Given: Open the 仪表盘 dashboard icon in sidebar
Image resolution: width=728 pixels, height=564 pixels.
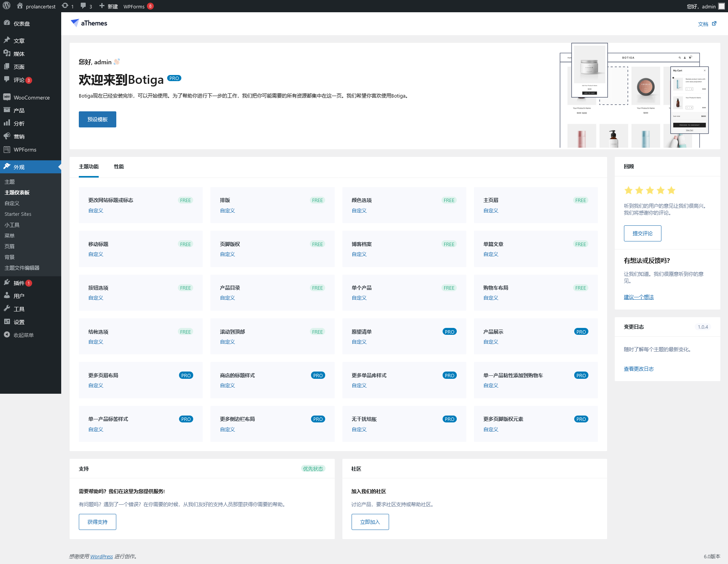Looking at the screenshot, I should [x=7, y=23].
